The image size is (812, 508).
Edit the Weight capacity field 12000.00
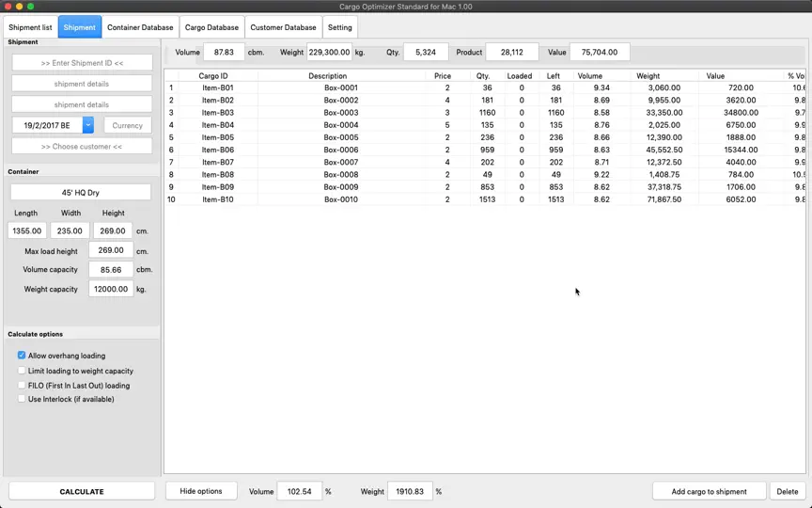click(x=111, y=289)
